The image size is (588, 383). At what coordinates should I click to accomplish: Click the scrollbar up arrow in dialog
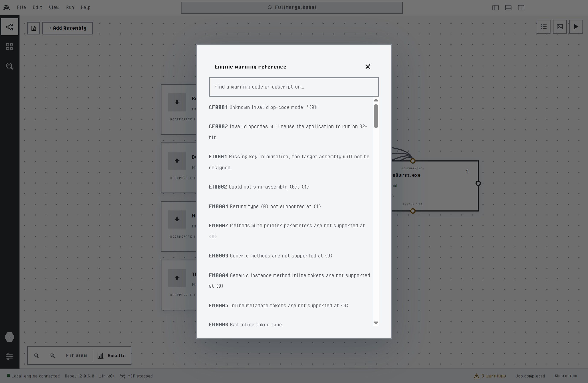click(x=376, y=100)
